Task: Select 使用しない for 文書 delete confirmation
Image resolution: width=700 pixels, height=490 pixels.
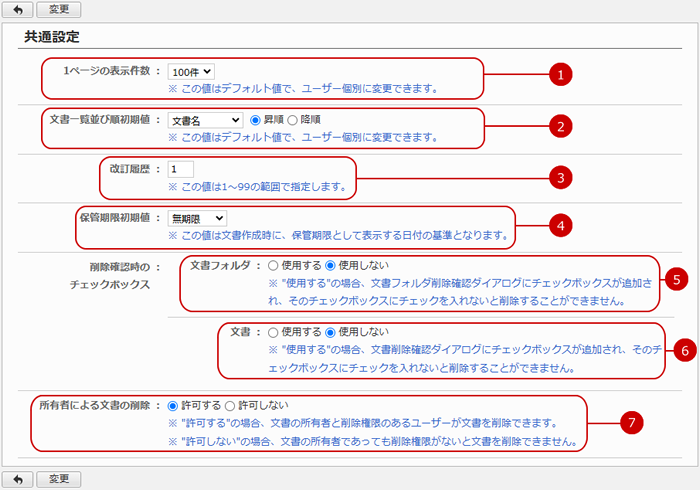Action: [x=330, y=332]
